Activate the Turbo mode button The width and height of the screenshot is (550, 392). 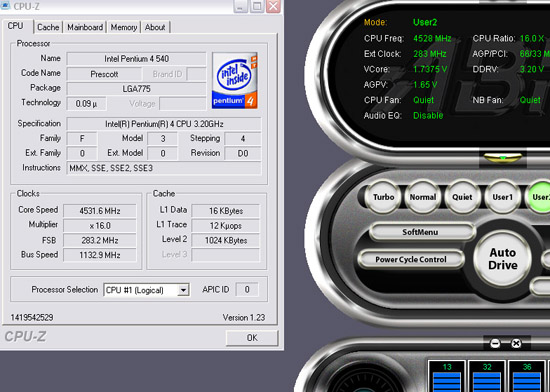tap(383, 197)
